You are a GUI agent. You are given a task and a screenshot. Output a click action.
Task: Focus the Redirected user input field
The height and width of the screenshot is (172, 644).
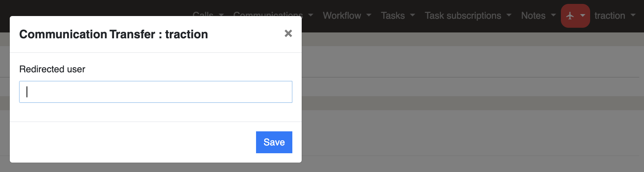coord(156,92)
